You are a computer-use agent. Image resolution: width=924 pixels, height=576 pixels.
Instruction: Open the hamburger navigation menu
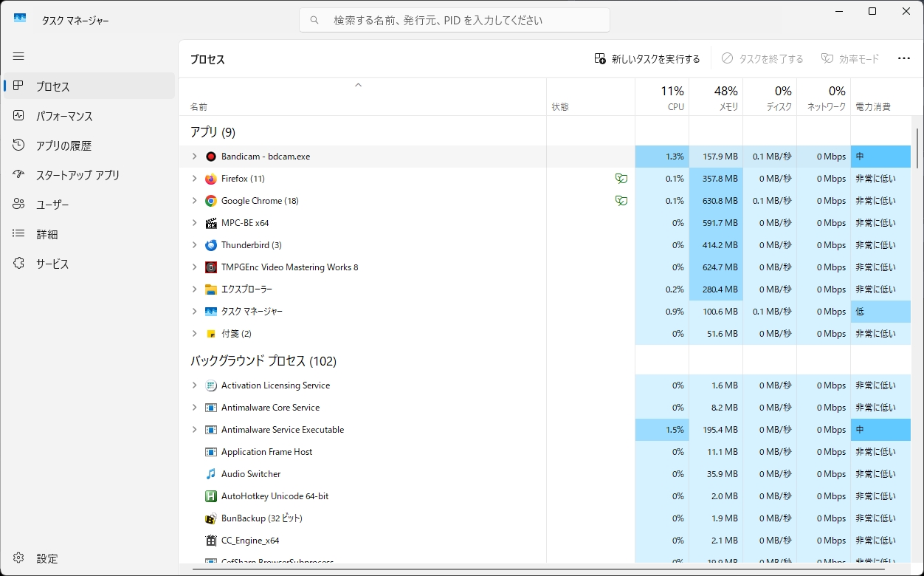tap(18, 56)
